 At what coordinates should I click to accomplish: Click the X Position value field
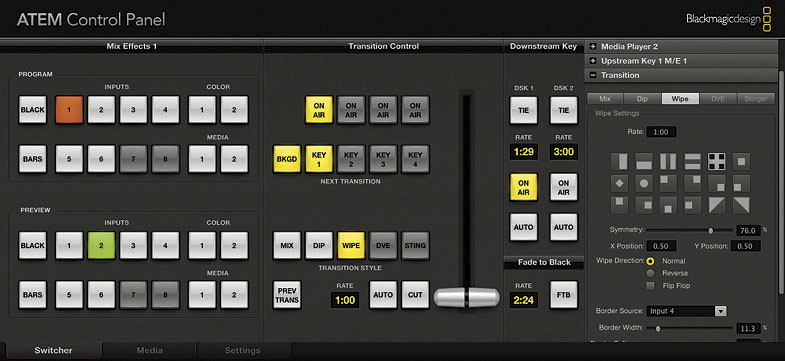tap(661, 246)
